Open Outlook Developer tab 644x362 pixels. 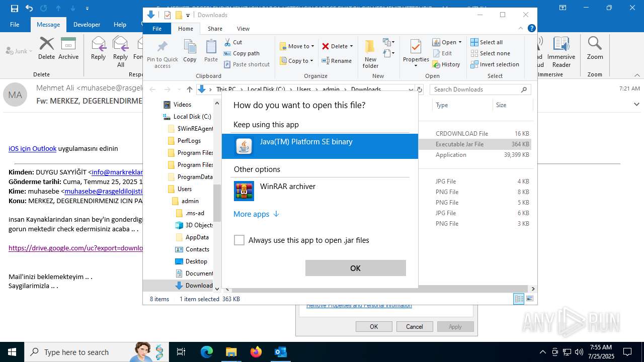[x=87, y=24]
